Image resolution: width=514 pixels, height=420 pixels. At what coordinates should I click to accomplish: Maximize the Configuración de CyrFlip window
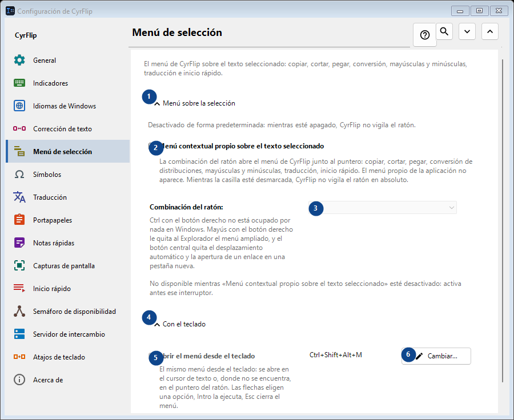[479, 11]
